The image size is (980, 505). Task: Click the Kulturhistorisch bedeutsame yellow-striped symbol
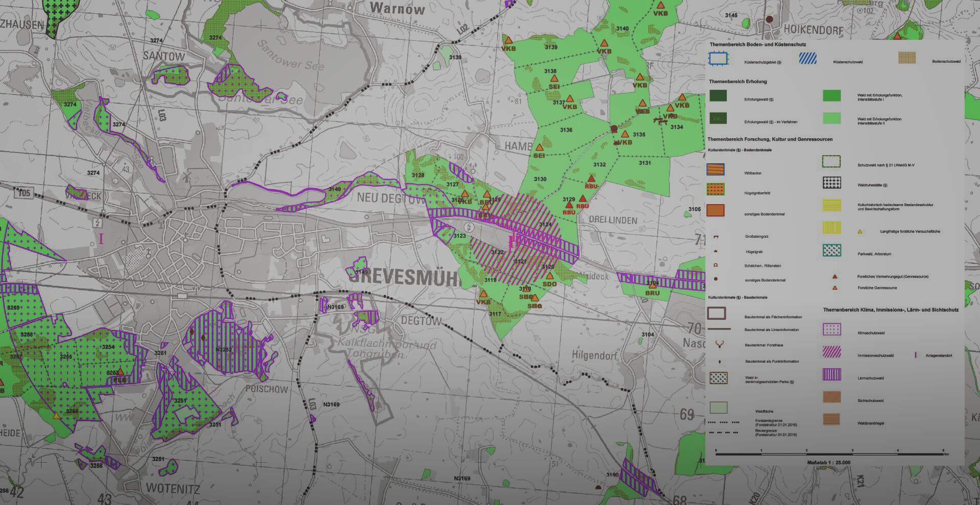click(831, 205)
